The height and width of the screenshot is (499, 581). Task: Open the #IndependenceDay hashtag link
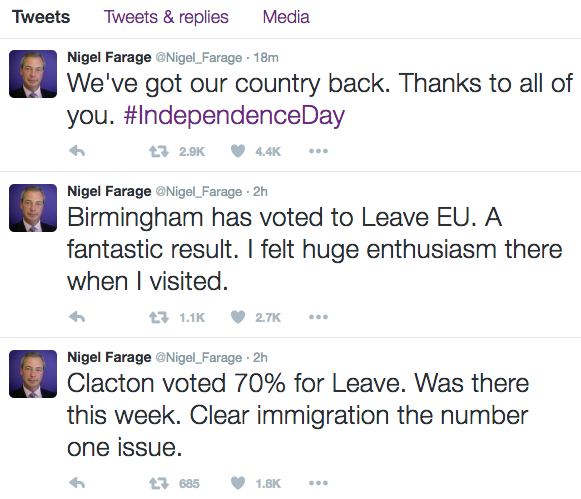pos(234,116)
